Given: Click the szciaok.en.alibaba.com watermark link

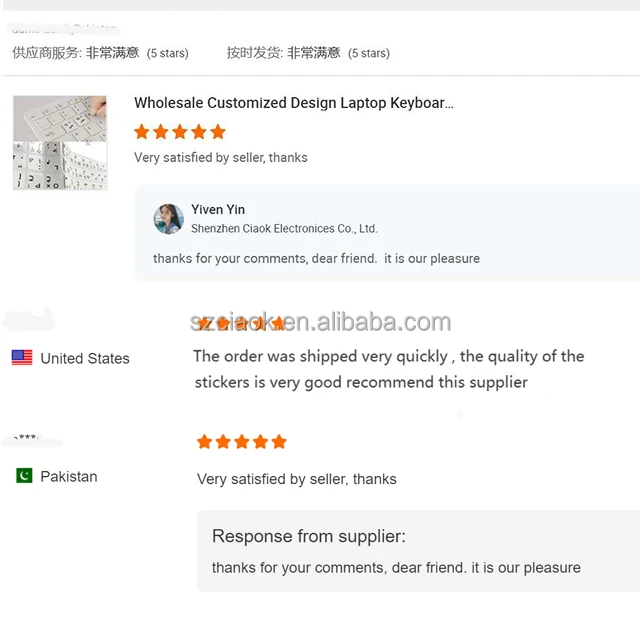Looking at the screenshot, I should point(321,322).
